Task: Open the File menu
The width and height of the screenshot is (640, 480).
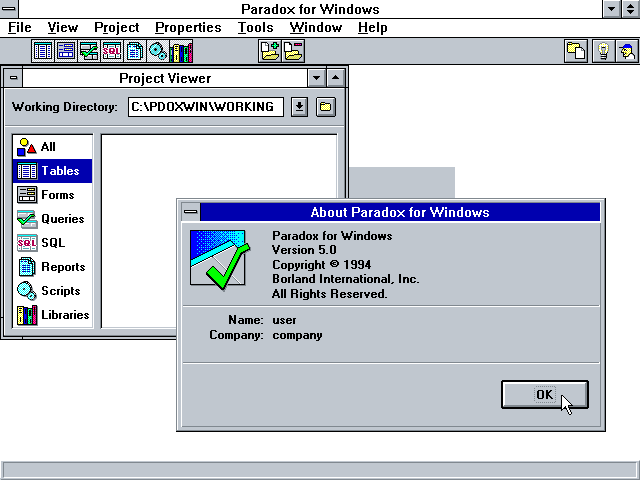Action: [20, 27]
